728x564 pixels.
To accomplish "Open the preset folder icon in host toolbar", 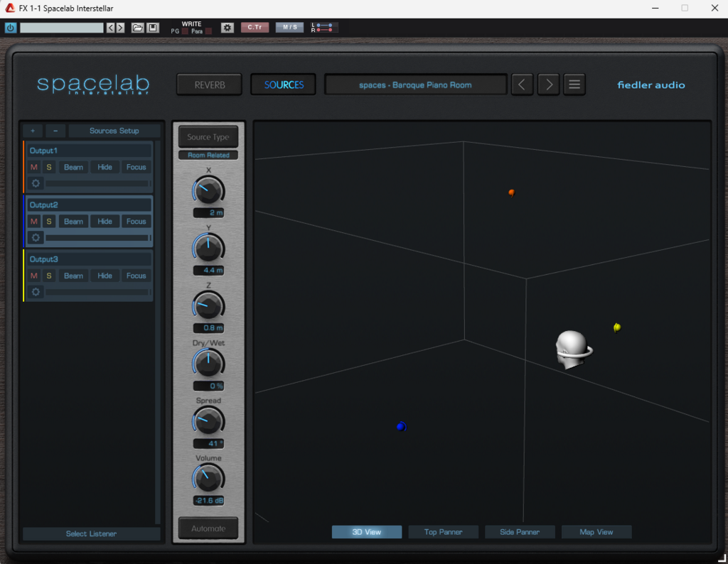I will click(x=137, y=28).
